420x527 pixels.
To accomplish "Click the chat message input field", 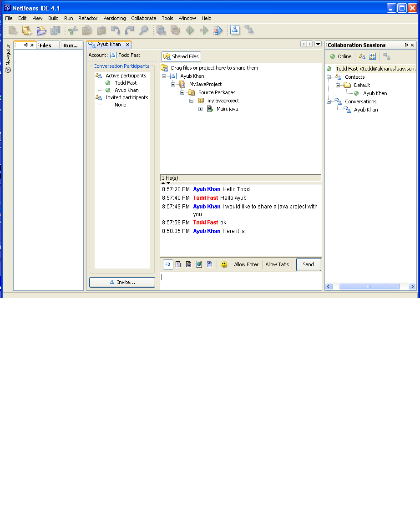I will tap(241, 281).
